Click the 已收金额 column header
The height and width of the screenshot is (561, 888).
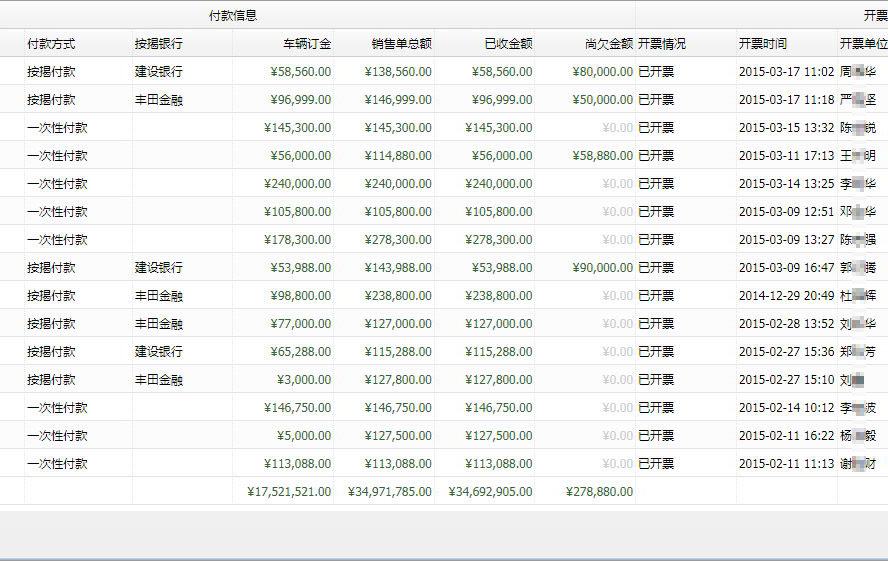[x=507, y=44]
